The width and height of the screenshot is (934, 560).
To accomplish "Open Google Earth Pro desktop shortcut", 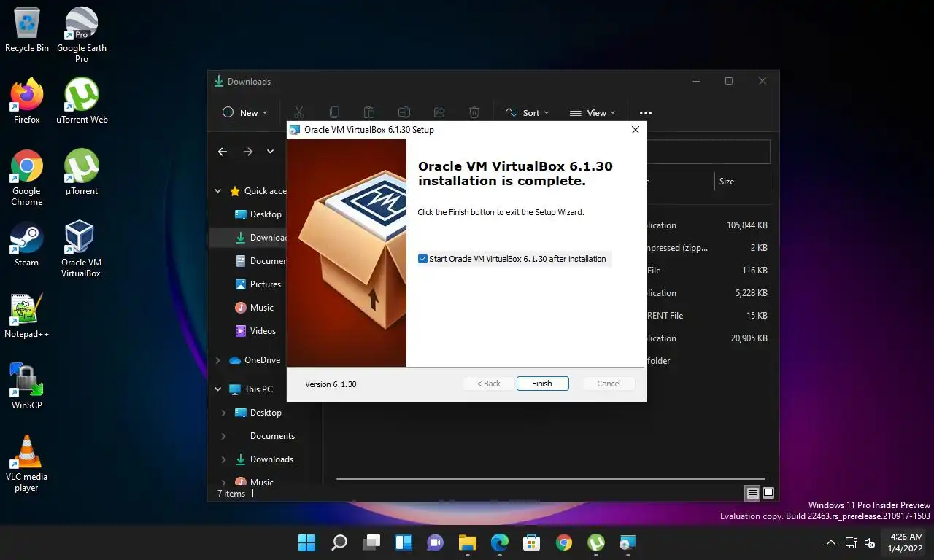I will pos(82,35).
